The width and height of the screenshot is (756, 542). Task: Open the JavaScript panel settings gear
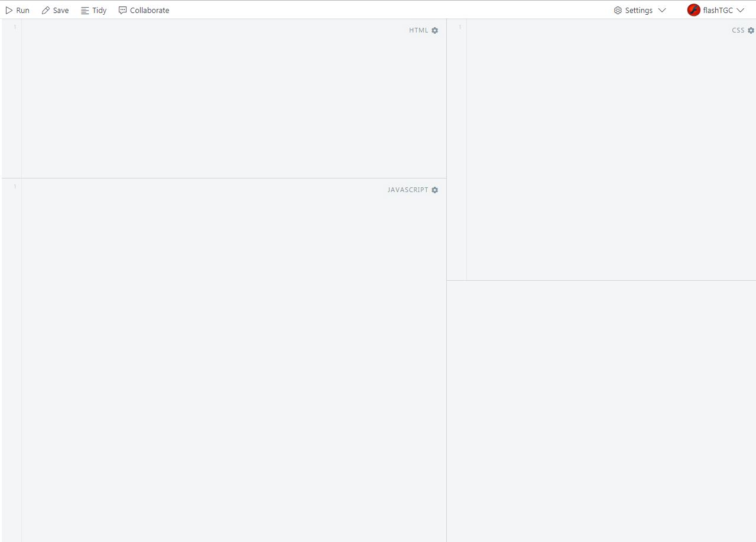pyautogui.click(x=434, y=190)
